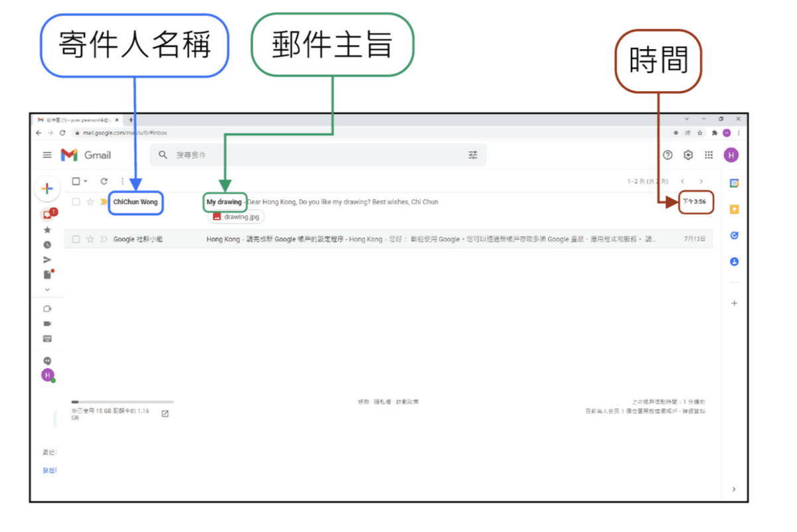Open the select dropdown arrow beside checkbox
Screen dimensions: 797x532
(86, 181)
